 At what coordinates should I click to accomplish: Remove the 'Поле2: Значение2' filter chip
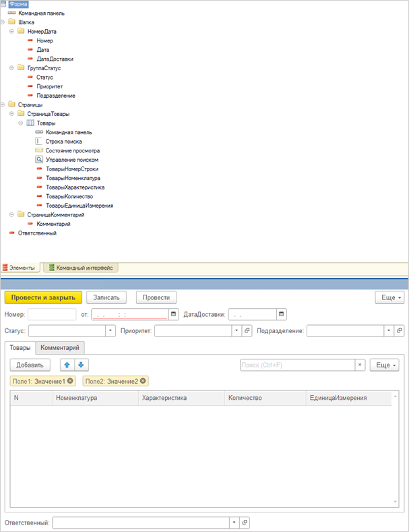tap(143, 381)
